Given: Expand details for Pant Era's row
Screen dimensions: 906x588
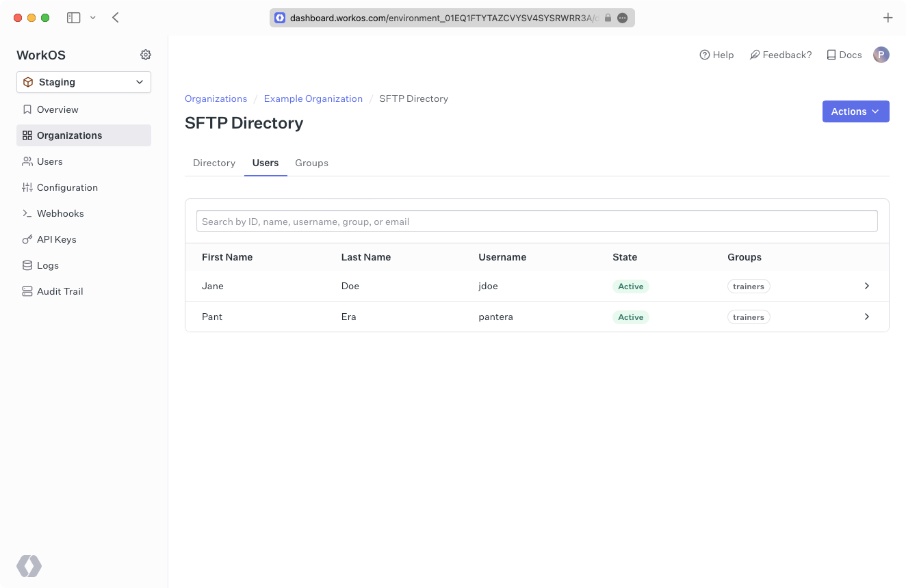Looking at the screenshot, I should pyautogui.click(x=866, y=317).
